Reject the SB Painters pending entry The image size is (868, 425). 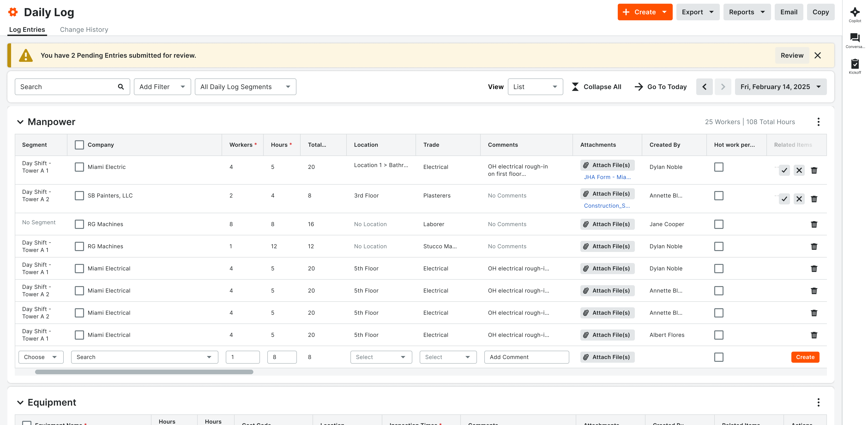click(x=799, y=199)
